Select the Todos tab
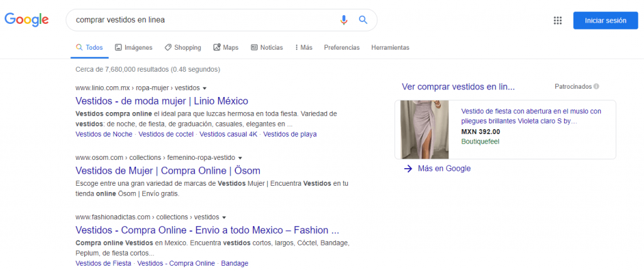The width and height of the screenshot is (644, 272). click(89, 48)
